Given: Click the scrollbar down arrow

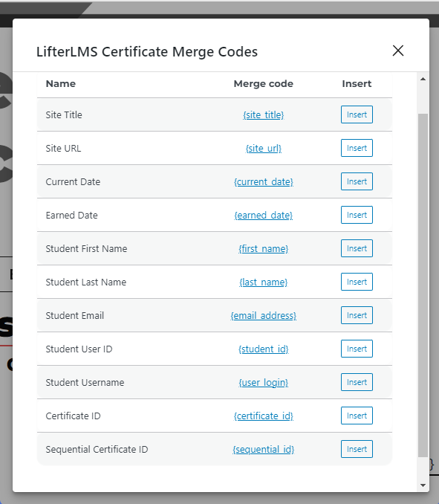Looking at the screenshot, I should tap(423, 485).
